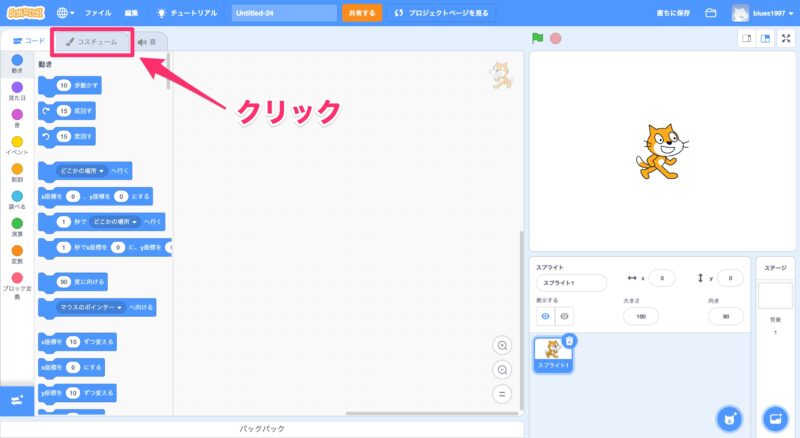
Task: Switch to small stage layout
Action: tap(745, 39)
